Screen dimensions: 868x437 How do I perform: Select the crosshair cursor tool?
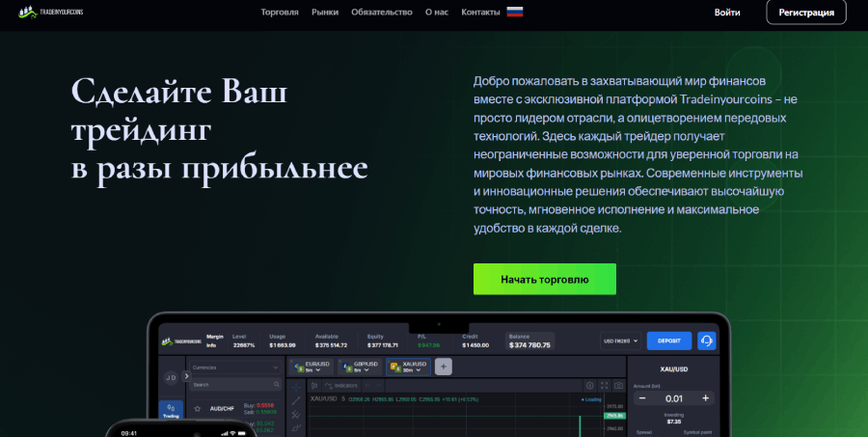point(297,388)
